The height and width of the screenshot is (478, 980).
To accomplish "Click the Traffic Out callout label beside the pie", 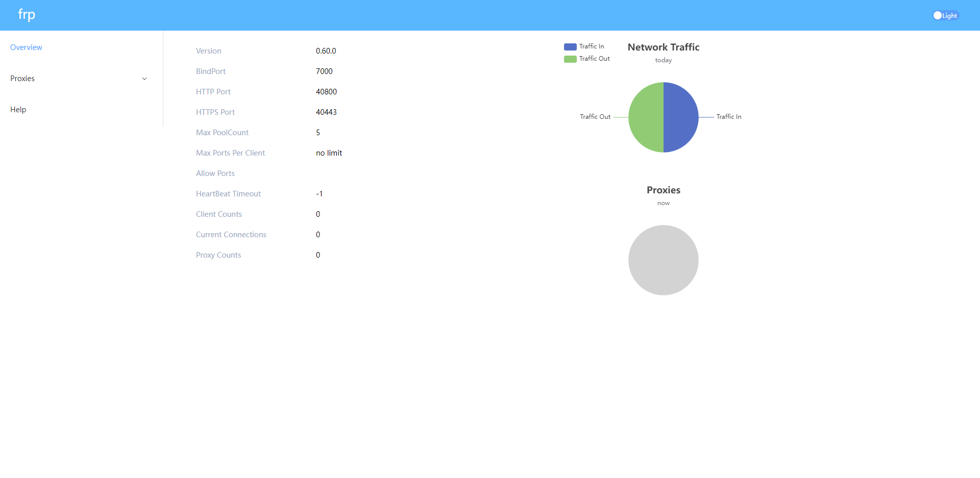I will coord(595,117).
